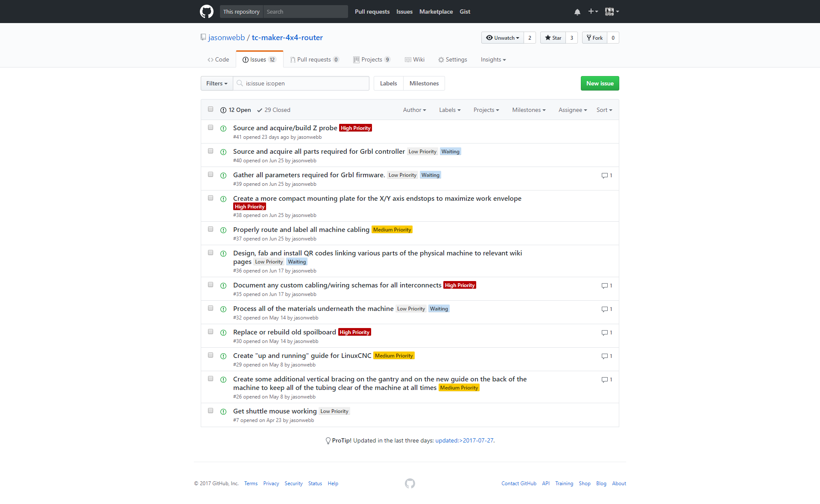The image size is (820, 504).
Task: Open the stargazers count 3
Action: (x=572, y=38)
